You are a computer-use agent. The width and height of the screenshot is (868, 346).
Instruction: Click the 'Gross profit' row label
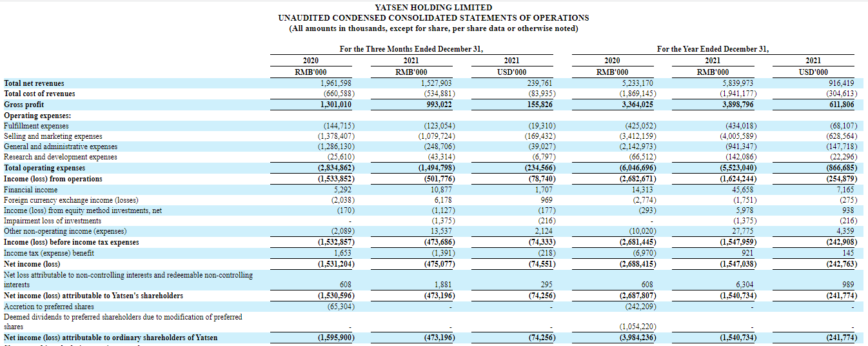[25, 105]
